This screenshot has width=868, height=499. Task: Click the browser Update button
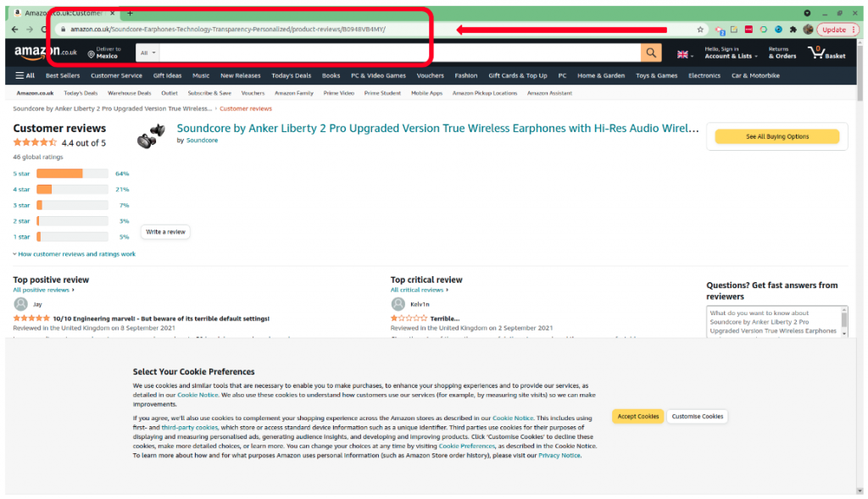point(837,30)
